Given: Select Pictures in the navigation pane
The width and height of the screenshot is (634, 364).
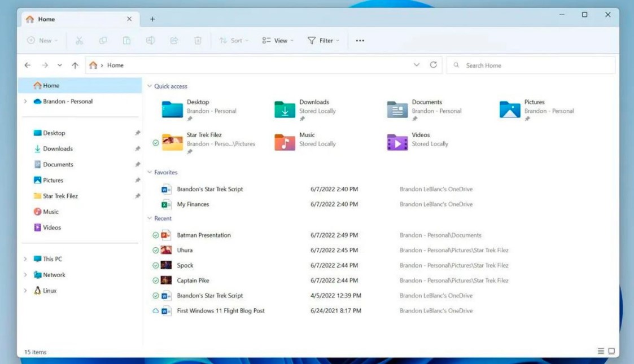Looking at the screenshot, I should point(80,180).
